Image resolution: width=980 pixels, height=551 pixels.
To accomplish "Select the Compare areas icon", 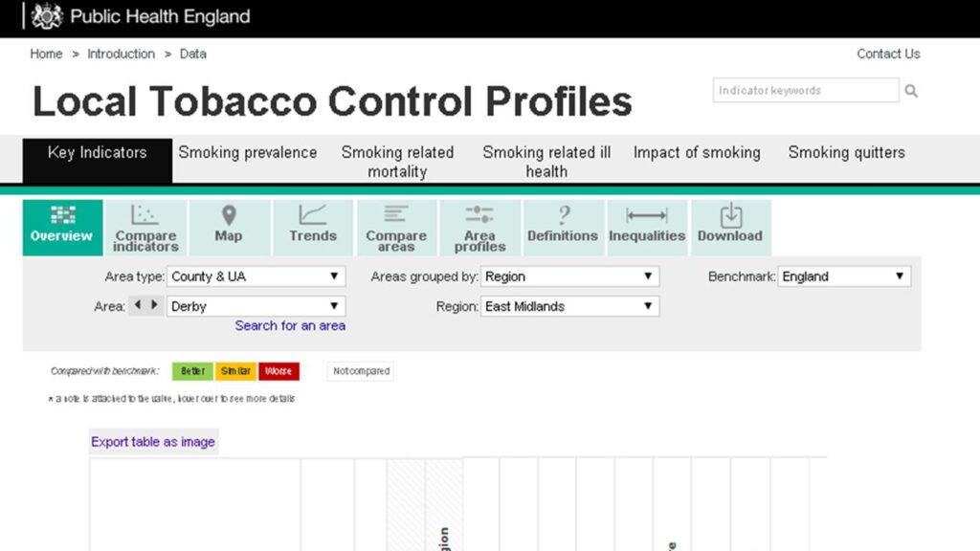I will click(396, 227).
